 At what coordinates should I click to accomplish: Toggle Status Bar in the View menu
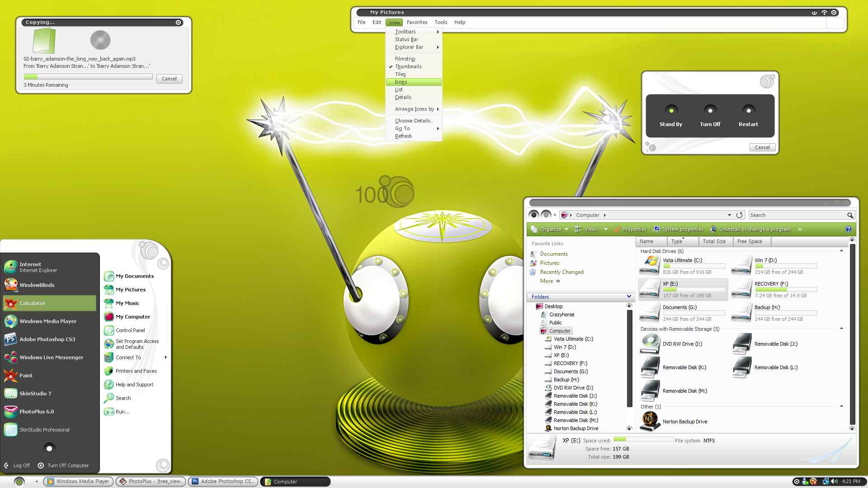coord(414,39)
